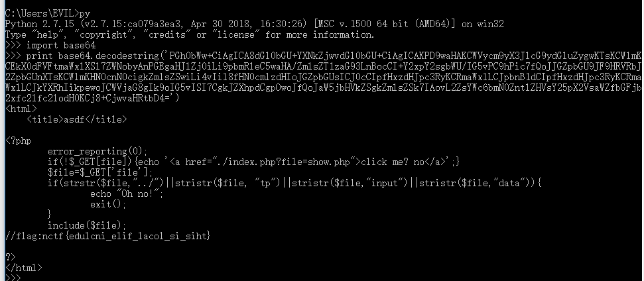
Task: Click the echo "Oh no!"; statement
Action: tap(127, 193)
